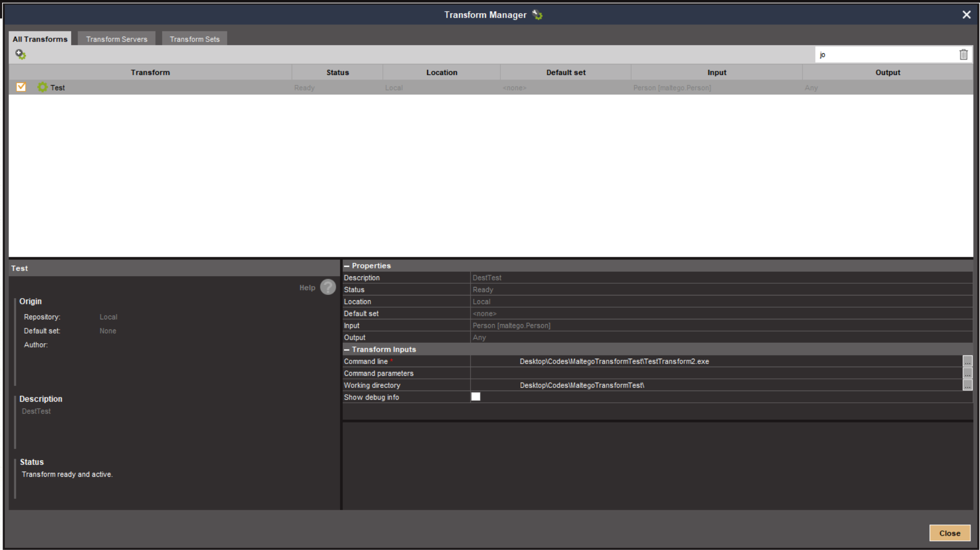Click the Input 'Person [maltego.Person]' property value
This screenshot has height=550, width=980.
(512, 326)
